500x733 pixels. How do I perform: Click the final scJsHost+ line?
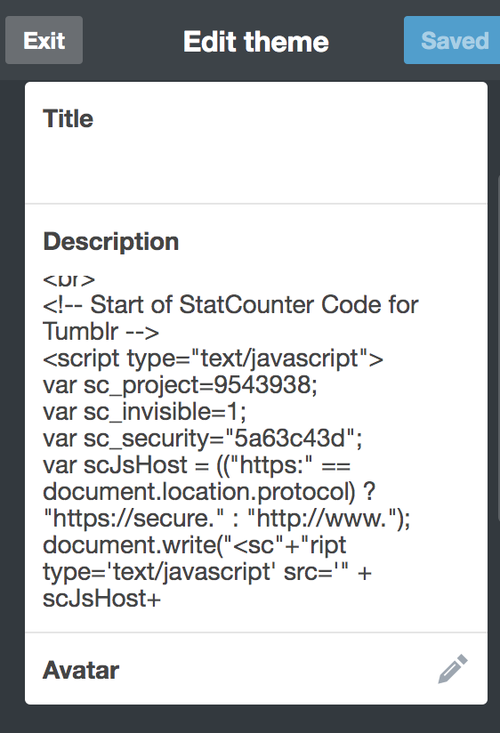coord(101,598)
